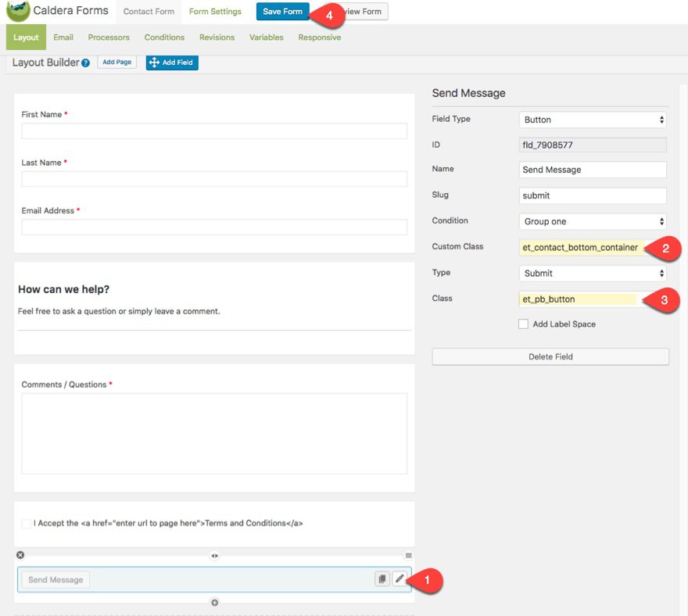Click the add row plus icon below Send Message
The height and width of the screenshot is (616, 688).
214,603
